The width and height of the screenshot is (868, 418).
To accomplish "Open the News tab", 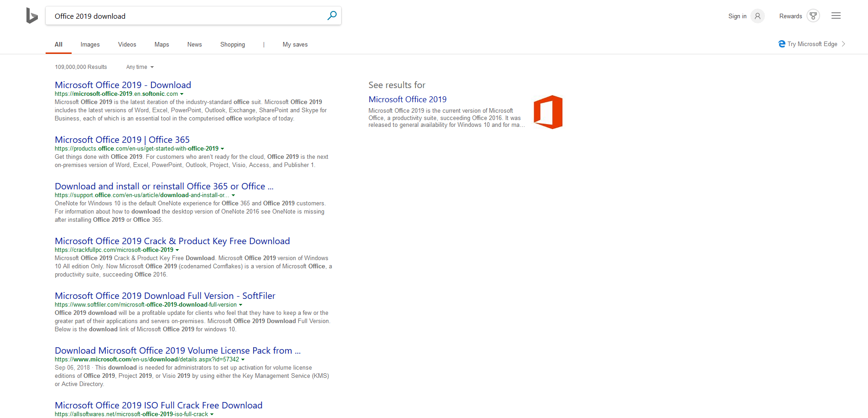I will click(194, 44).
